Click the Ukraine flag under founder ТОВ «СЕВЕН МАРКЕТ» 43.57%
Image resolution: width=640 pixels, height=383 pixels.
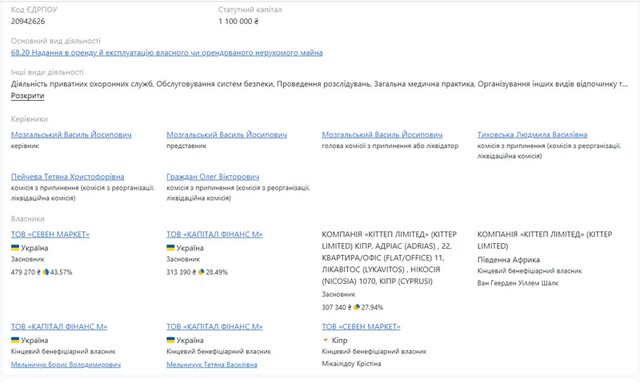coord(15,247)
